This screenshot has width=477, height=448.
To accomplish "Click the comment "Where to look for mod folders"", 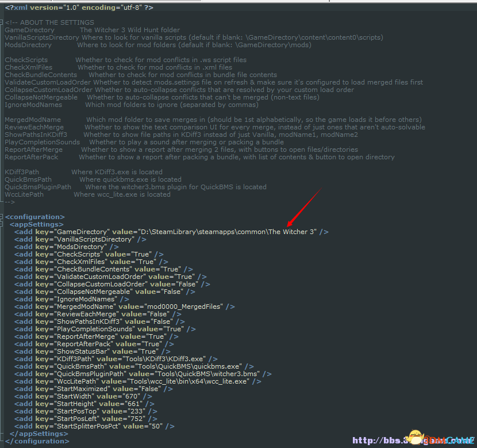I will [x=126, y=45].
